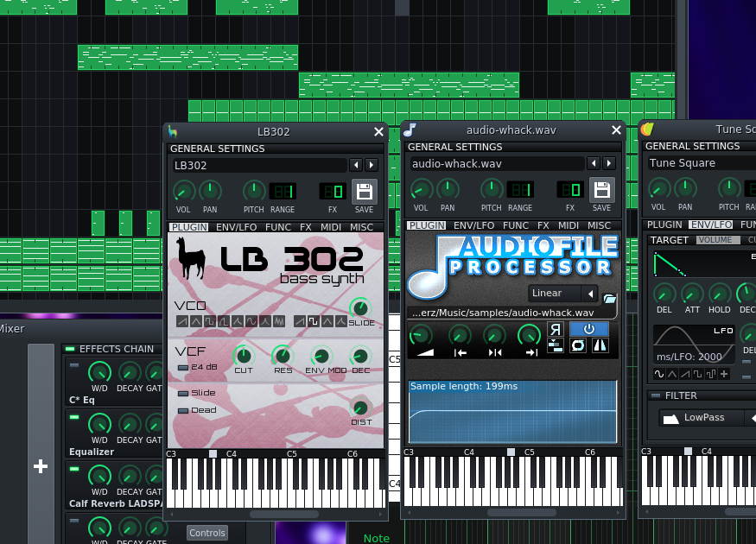Toggle C* Eq effect enable LED
Viewport: 756px width, 544px height.
click(x=73, y=366)
